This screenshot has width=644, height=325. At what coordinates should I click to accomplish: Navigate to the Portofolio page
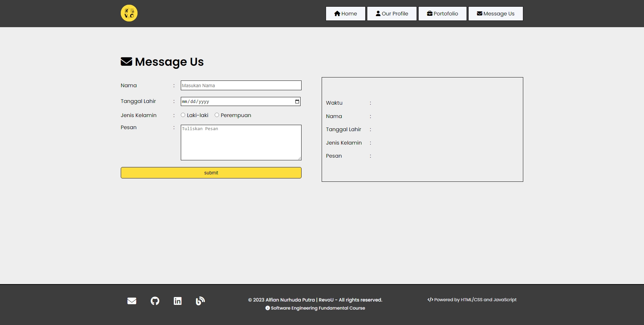pos(442,13)
